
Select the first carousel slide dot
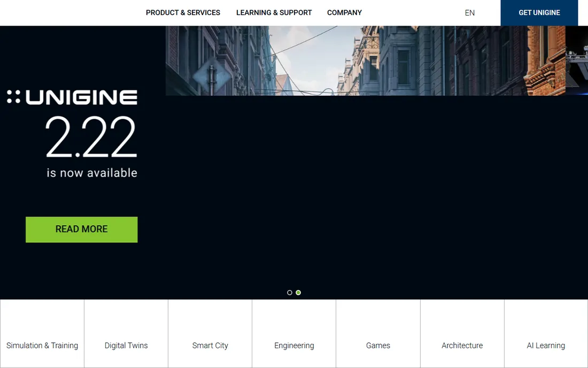pos(290,293)
